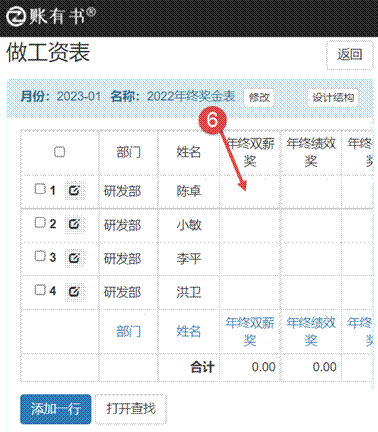Click the footer 年终双薪奖 column link

(250, 331)
